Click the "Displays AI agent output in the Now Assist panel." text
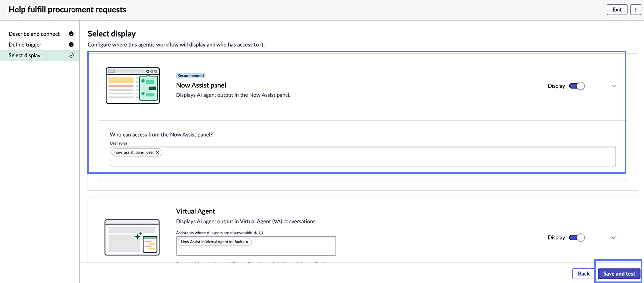644x283 pixels. click(x=233, y=95)
